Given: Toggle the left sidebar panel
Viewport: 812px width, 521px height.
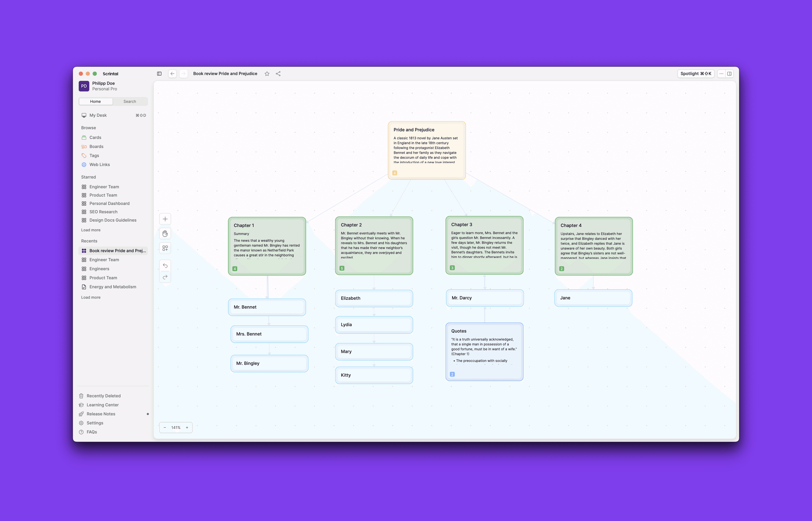Looking at the screenshot, I should pyautogui.click(x=159, y=74).
